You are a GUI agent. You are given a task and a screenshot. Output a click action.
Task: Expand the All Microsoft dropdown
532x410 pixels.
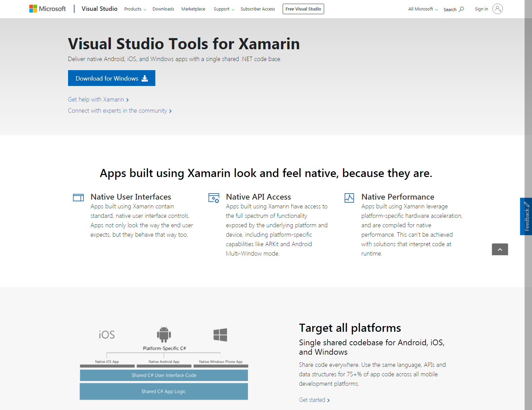(x=423, y=9)
